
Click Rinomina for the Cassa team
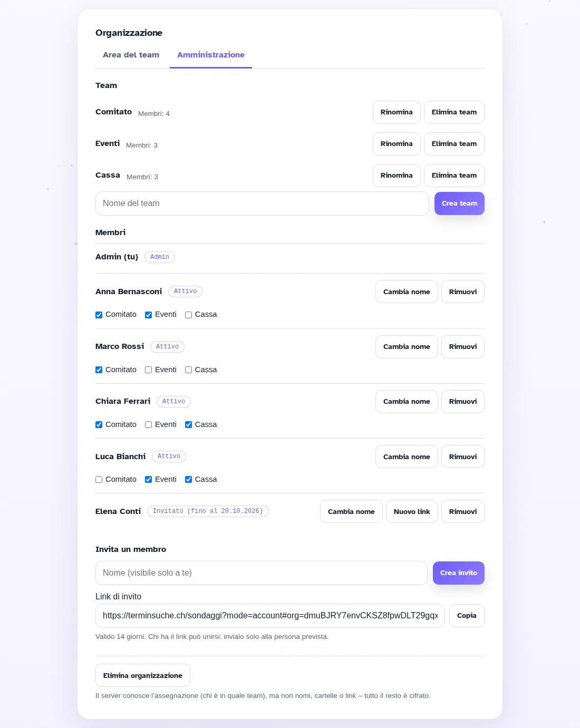(397, 176)
